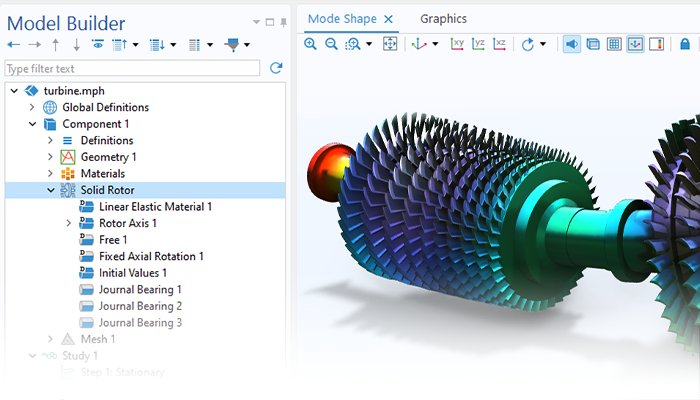Collapse the turbine.mph root node
Screen dimensions: 700x400
(14, 91)
